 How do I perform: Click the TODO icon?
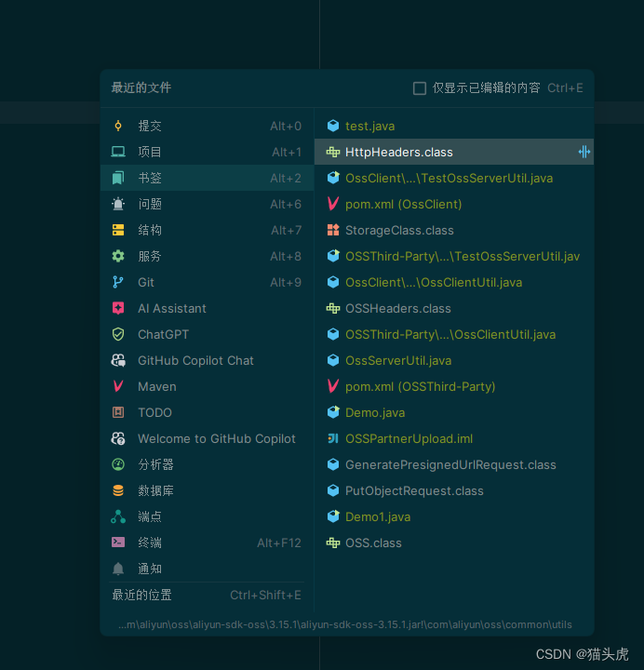pyautogui.click(x=118, y=413)
